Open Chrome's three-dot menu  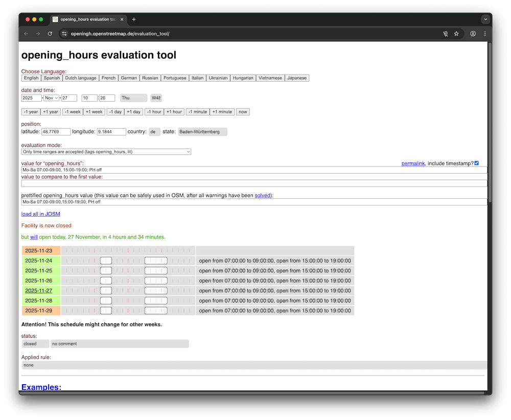(x=484, y=33)
